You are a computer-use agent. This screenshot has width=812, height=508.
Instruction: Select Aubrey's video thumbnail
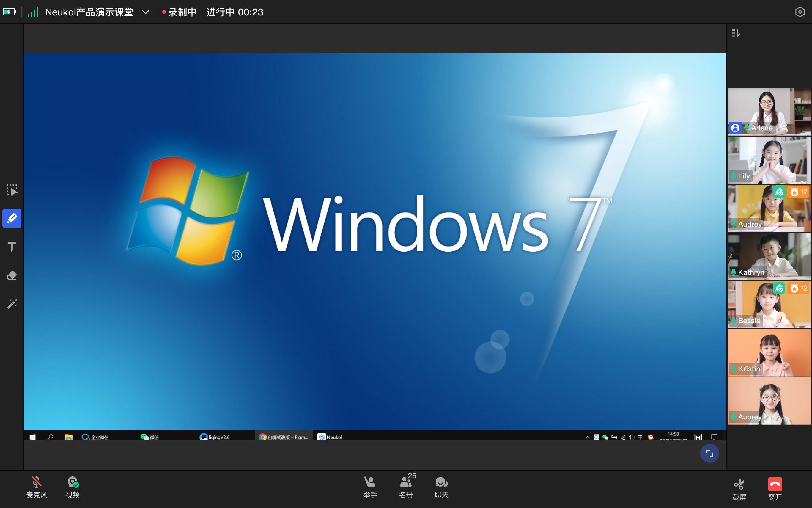click(769, 401)
